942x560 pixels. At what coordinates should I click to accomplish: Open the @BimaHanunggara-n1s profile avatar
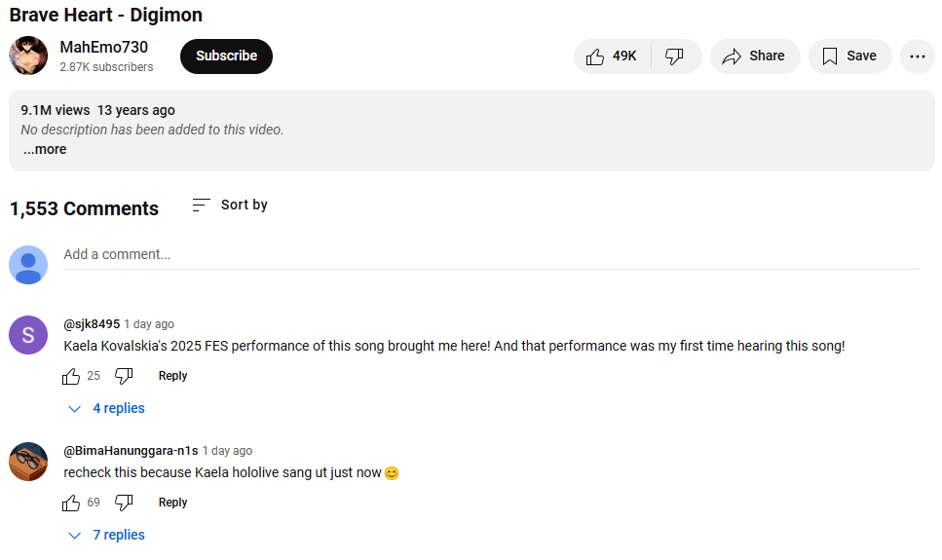tap(28, 461)
